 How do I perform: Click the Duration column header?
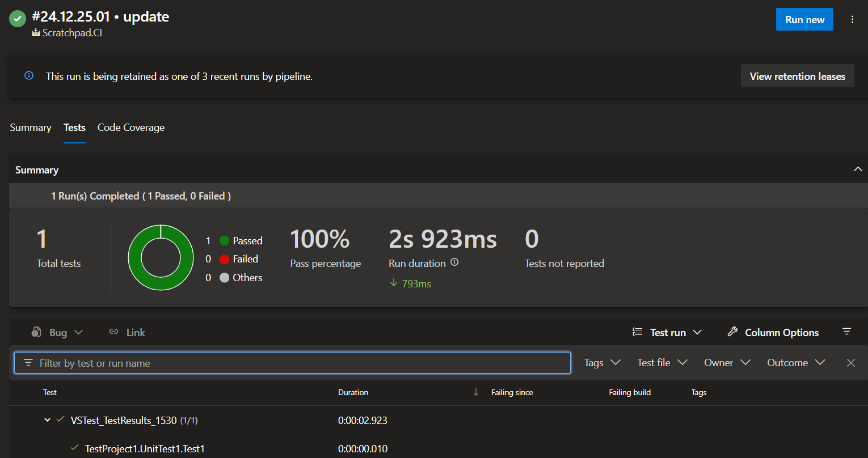click(x=353, y=392)
